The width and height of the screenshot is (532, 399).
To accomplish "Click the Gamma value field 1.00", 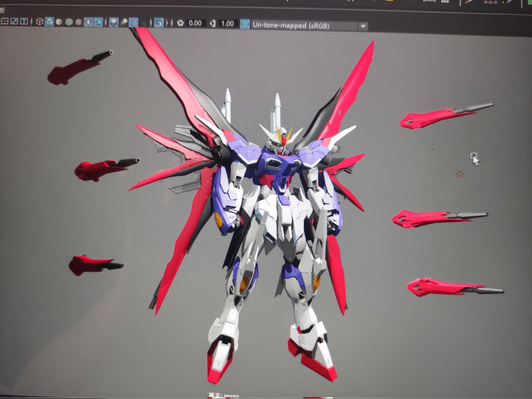I will 227,23.
